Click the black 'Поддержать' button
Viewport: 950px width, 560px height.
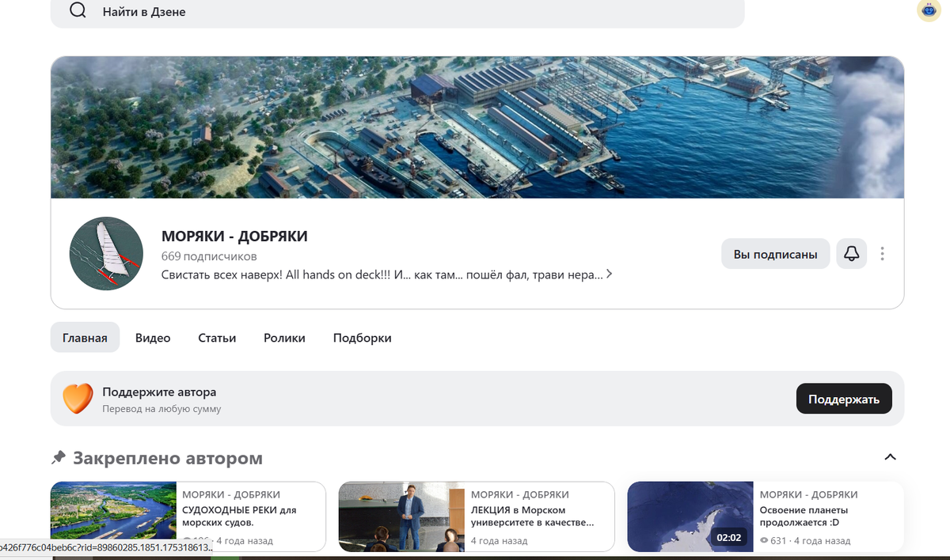pyautogui.click(x=844, y=399)
